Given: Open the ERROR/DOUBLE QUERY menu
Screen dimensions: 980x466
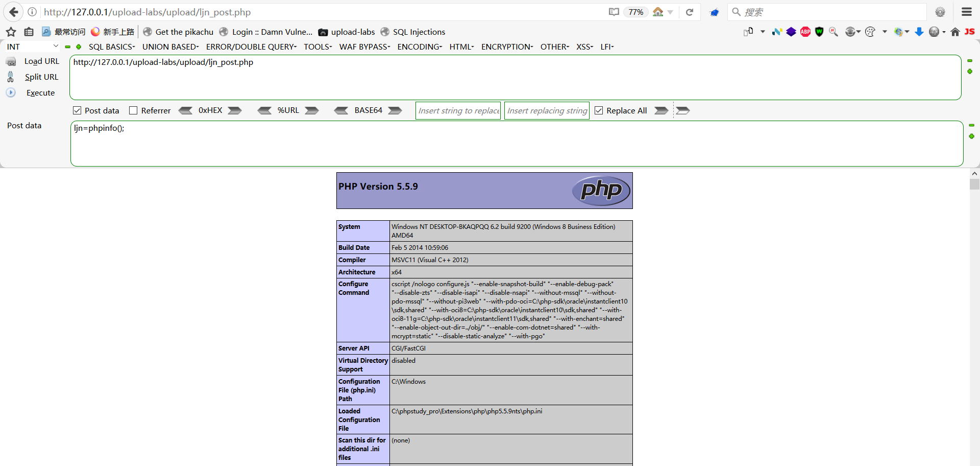Looking at the screenshot, I should click(x=251, y=46).
